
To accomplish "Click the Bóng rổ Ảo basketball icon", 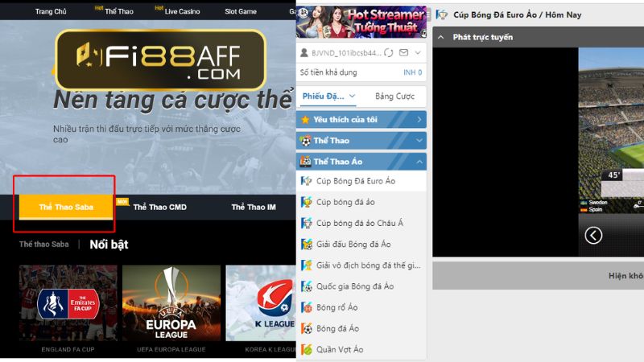I will pos(307,307).
